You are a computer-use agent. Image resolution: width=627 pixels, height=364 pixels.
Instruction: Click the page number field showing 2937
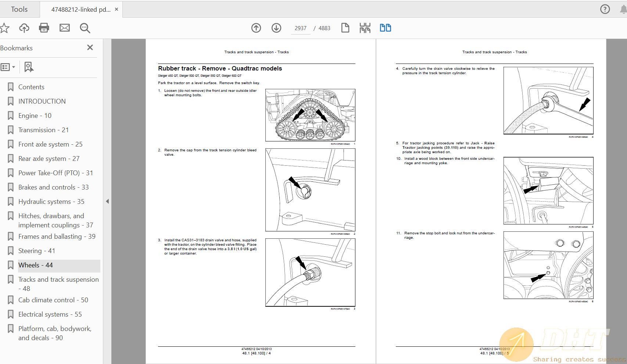pos(300,28)
